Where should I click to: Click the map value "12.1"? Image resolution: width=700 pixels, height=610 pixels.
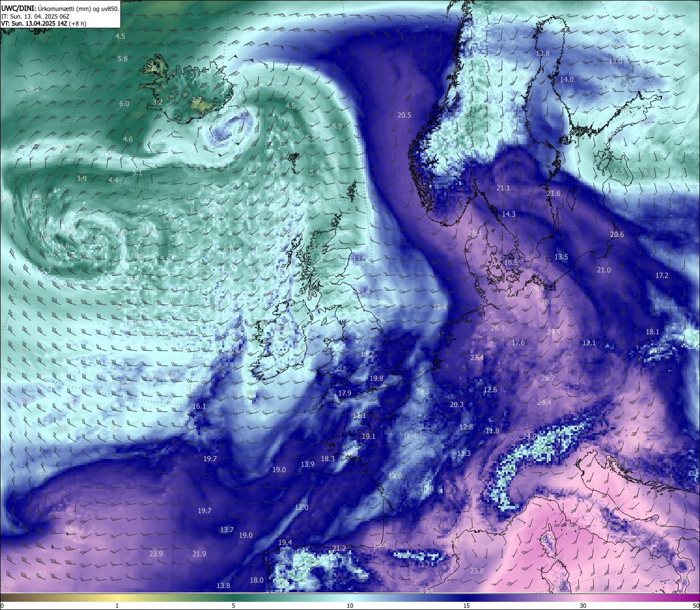pyautogui.click(x=589, y=342)
